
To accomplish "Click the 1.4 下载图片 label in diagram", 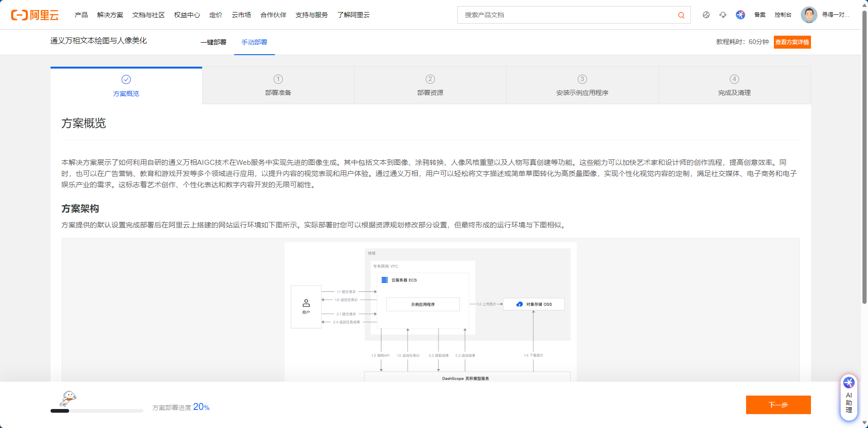I will click(x=534, y=356).
